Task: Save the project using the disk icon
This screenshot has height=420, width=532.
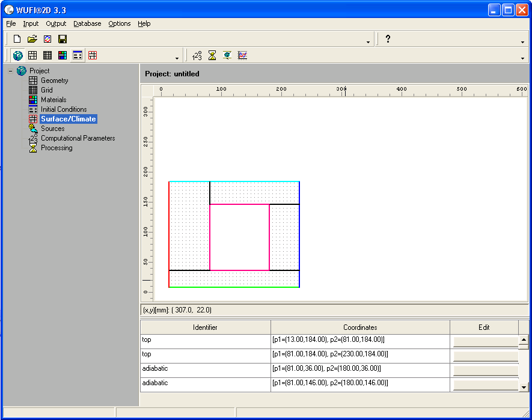Action: [x=63, y=38]
